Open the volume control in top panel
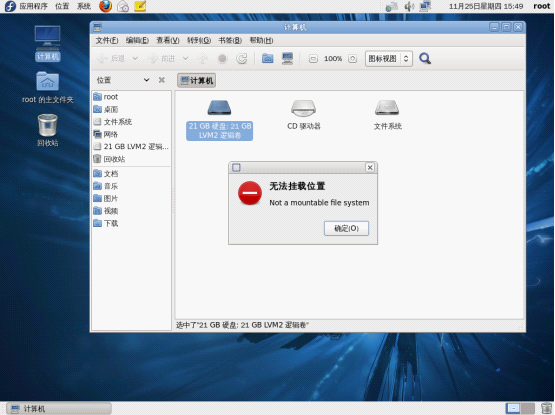The image size is (555, 415). (x=409, y=6)
